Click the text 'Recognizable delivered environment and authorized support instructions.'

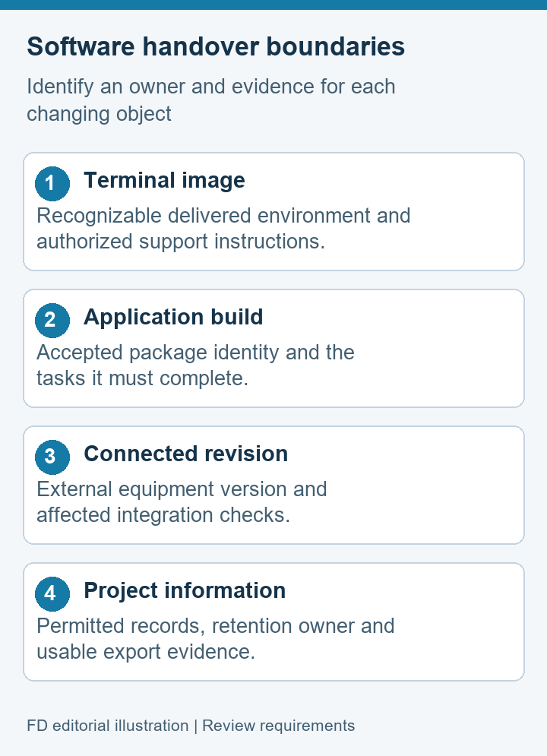pos(223,229)
